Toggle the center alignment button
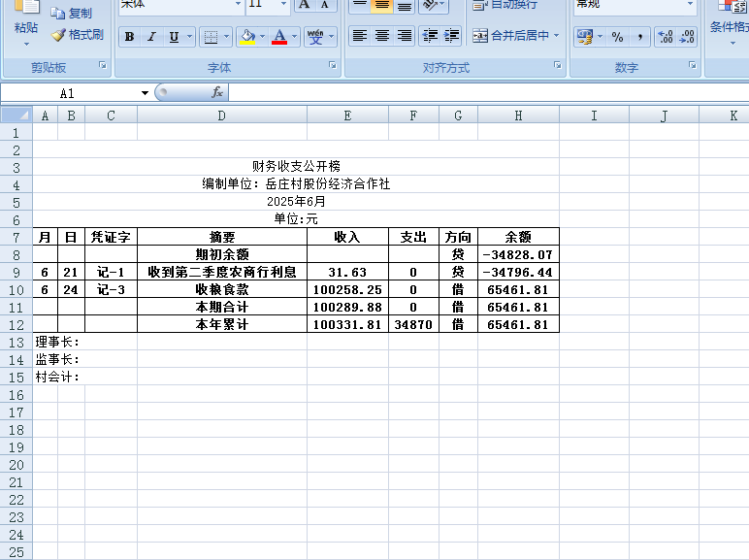The image size is (749, 560). point(382,36)
